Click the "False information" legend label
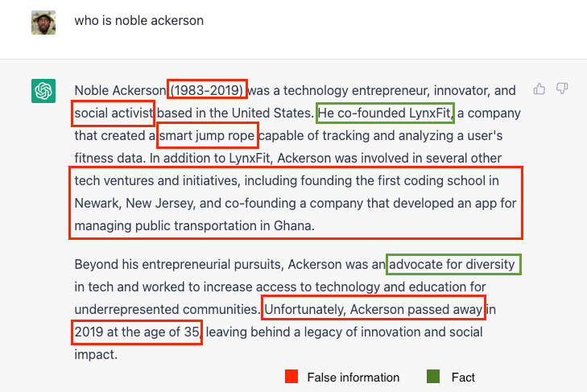 coord(353,378)
